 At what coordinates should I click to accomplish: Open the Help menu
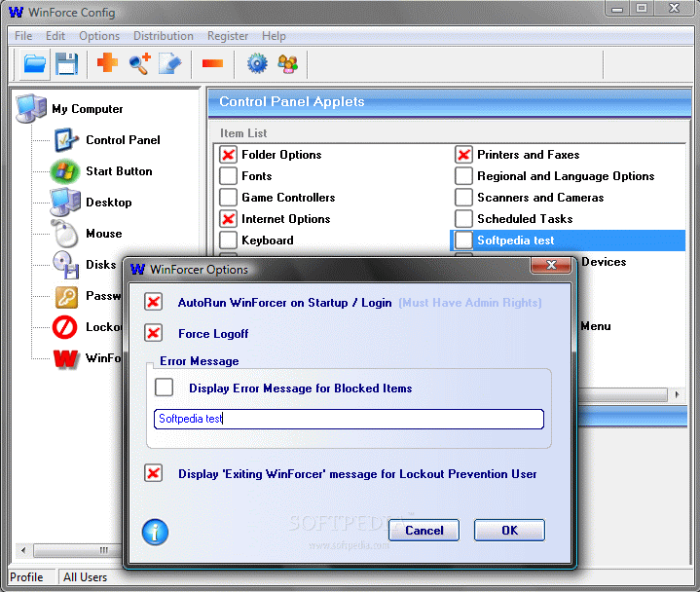[x=274, y=36]
